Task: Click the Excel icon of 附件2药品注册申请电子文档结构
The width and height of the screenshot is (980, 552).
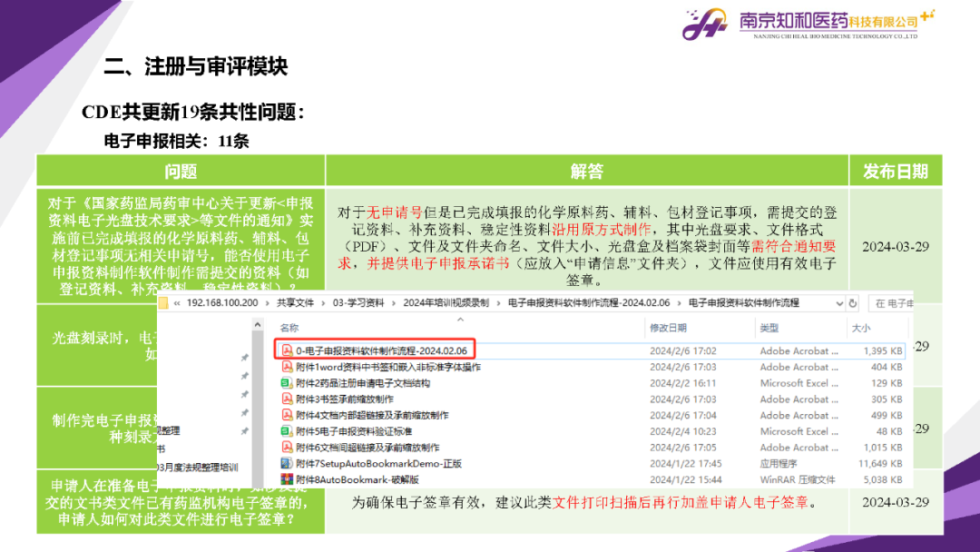Action: click(x=286, y=383)
